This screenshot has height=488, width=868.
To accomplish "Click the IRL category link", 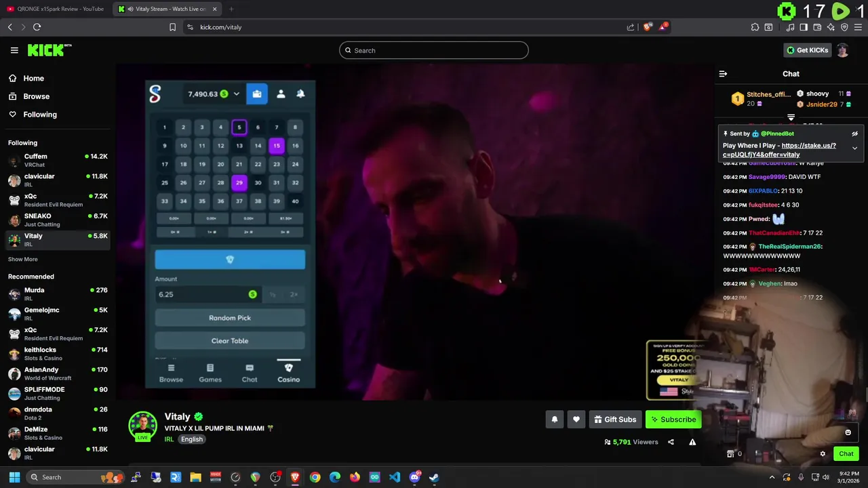I will coord(169,439).
